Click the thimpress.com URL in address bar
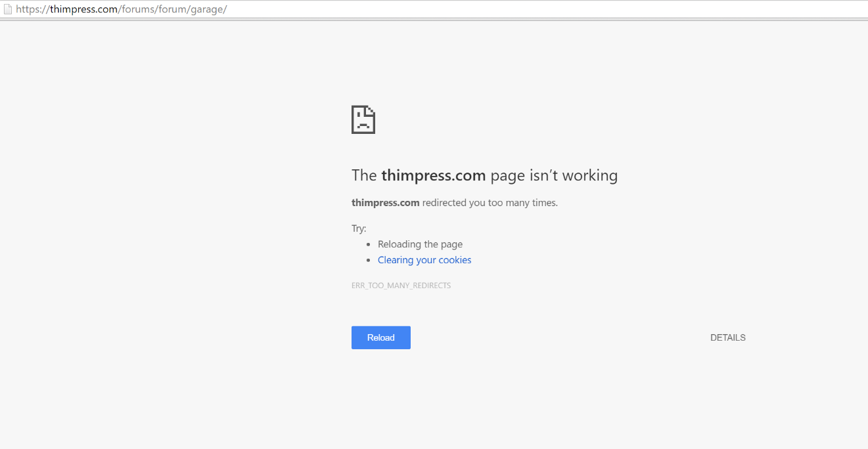 click(122, 9)
